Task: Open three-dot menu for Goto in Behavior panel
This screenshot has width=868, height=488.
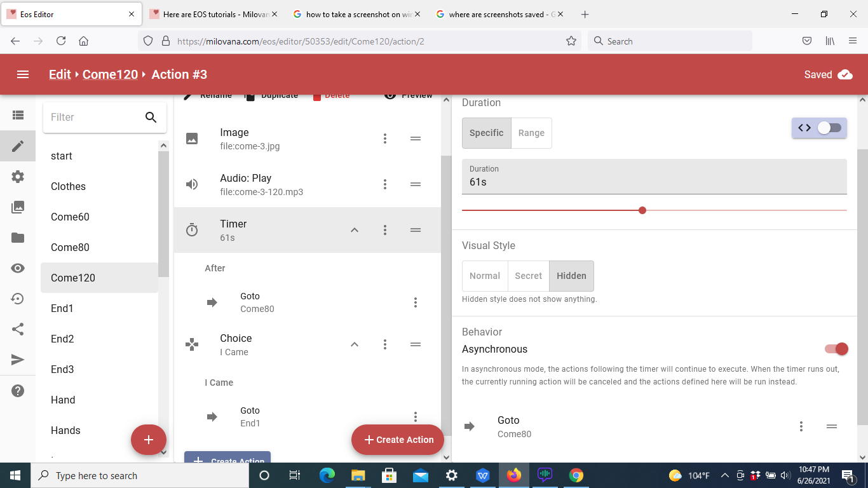Action: point(801,426)
